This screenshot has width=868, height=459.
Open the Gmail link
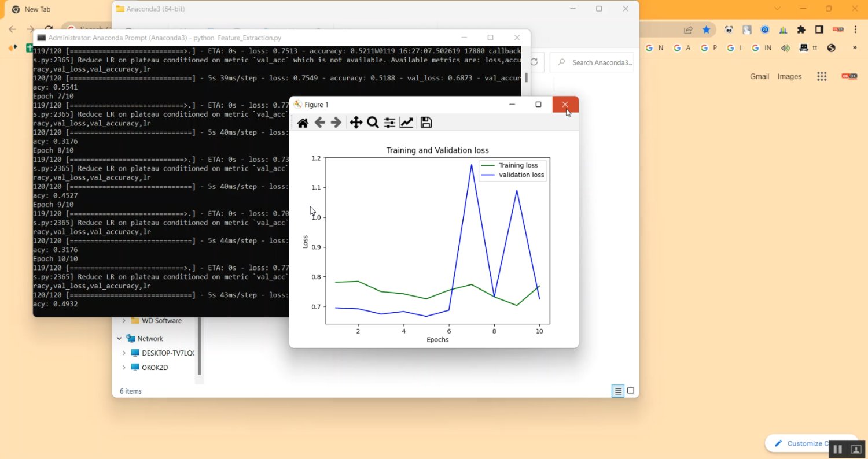pos(759,76)
